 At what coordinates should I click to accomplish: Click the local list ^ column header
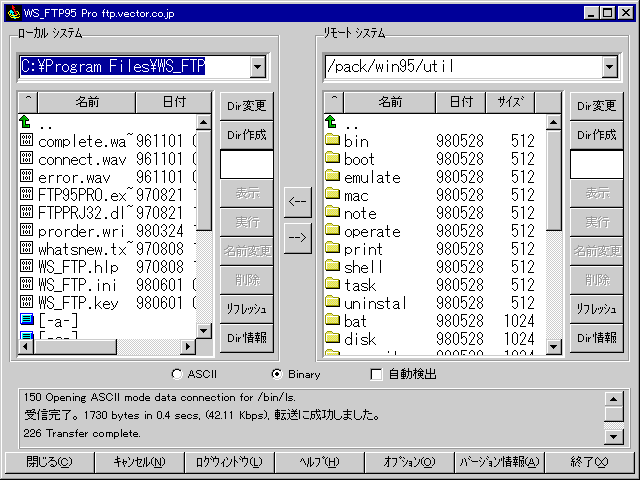28,102
